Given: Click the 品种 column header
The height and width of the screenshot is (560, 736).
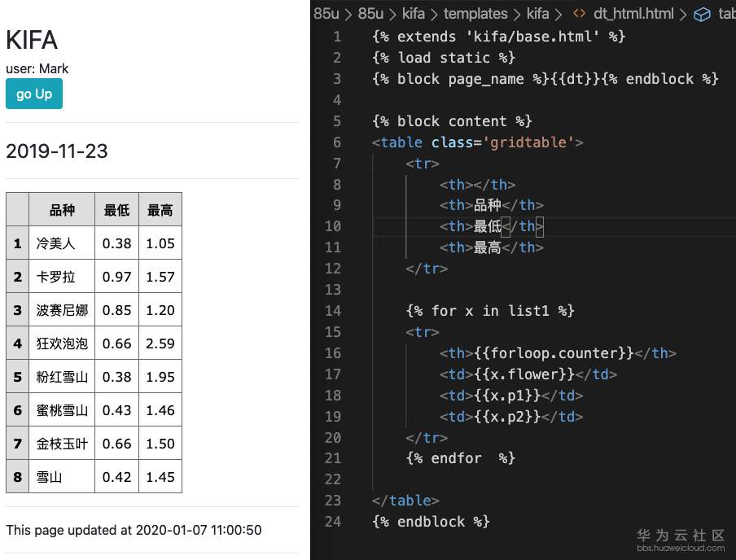Looking at the screenshot, I should pos(62,210).
